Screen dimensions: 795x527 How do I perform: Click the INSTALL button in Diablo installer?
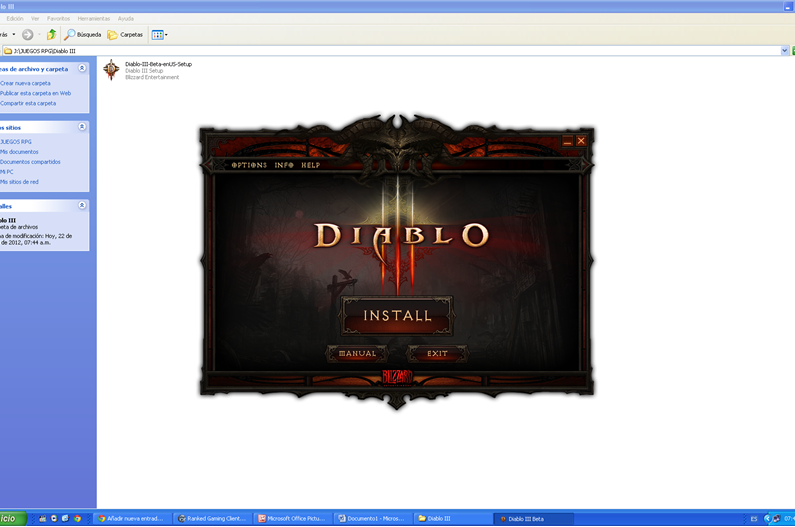coord(397,315)
